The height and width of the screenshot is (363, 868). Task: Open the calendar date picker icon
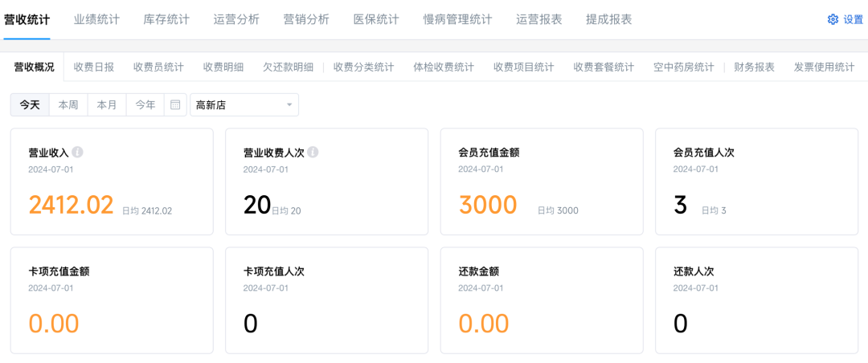[175, 104]
